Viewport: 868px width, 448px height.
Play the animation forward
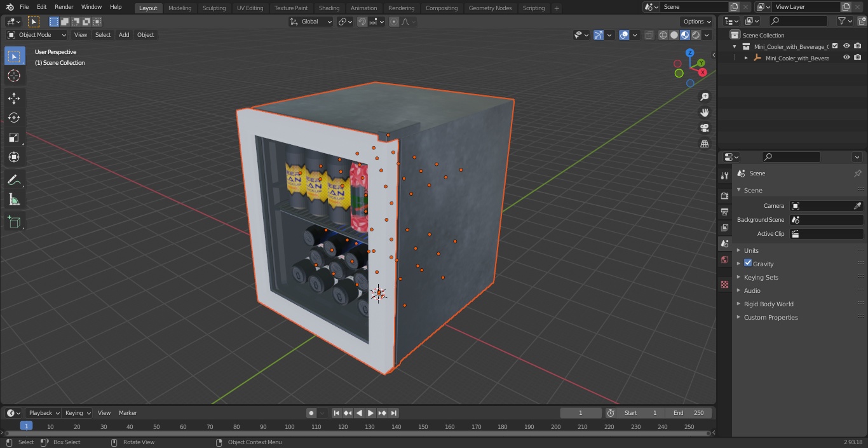click(x=370, y=413)
